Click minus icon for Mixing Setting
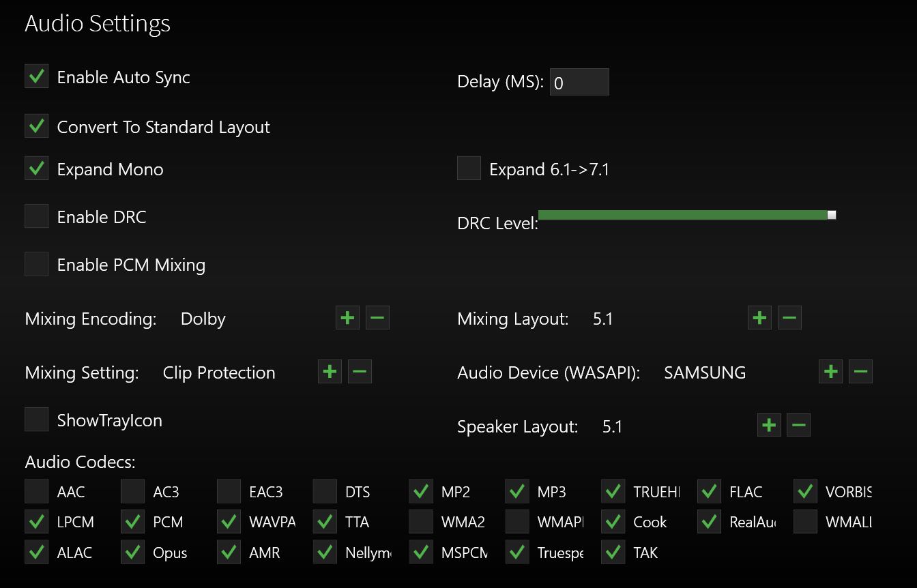Screen dimensions: 917x588 click(x=360, y=372)
